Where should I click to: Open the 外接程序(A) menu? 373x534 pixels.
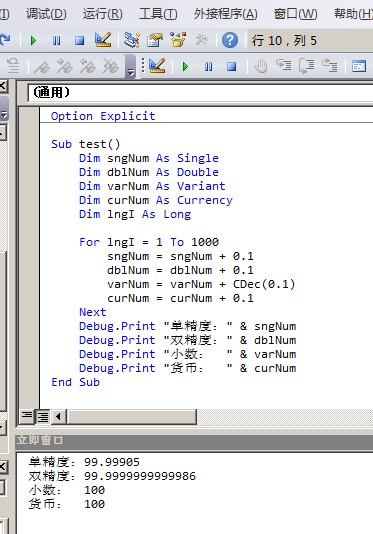[226, 14]
